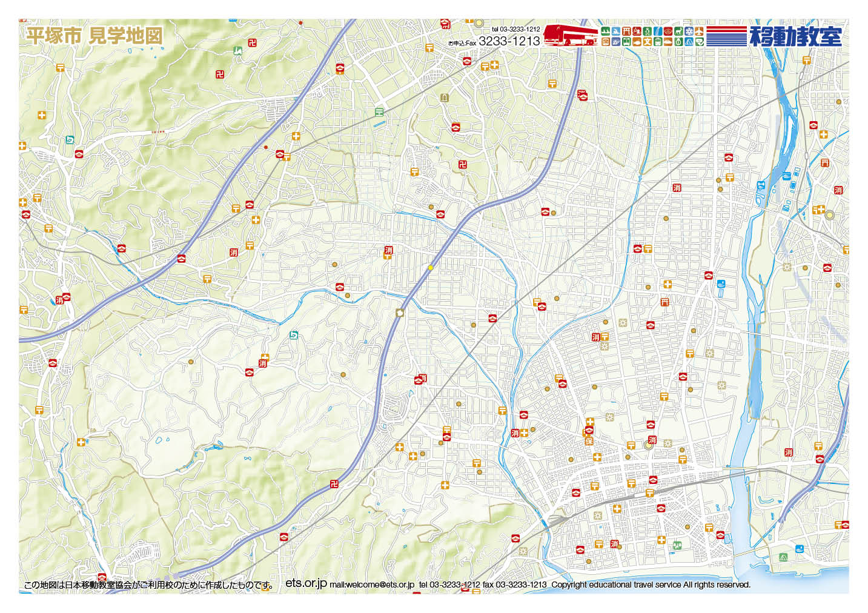Click the green playground icon near the coast
The width and height of the screenshot is (868, 613).
[x=676, y=545]
